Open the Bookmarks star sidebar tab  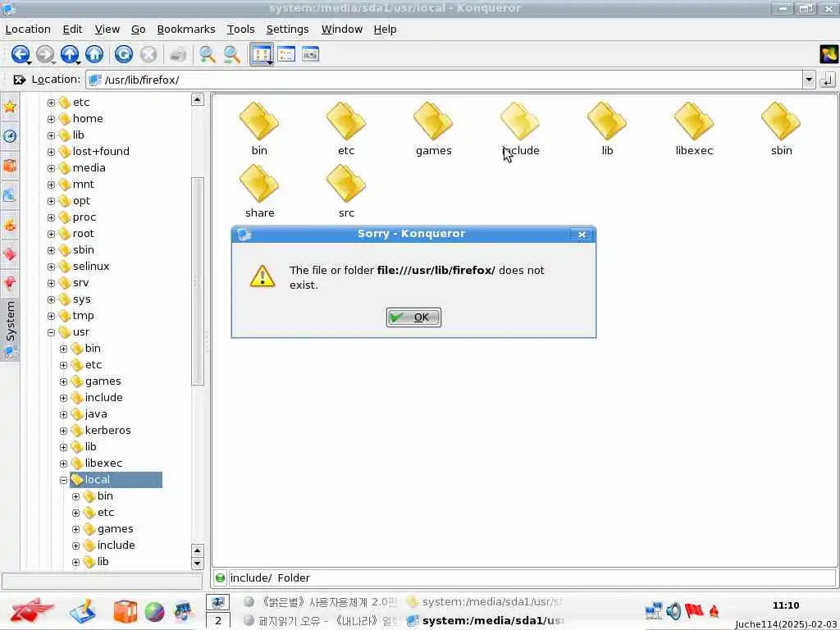pos(10,107)
